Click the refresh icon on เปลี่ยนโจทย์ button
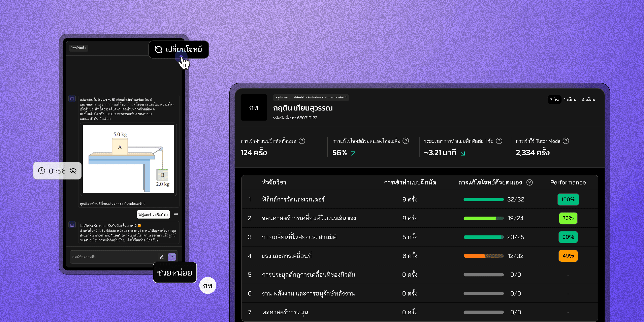This screenshot has width=644, height=322. point(159,50)
